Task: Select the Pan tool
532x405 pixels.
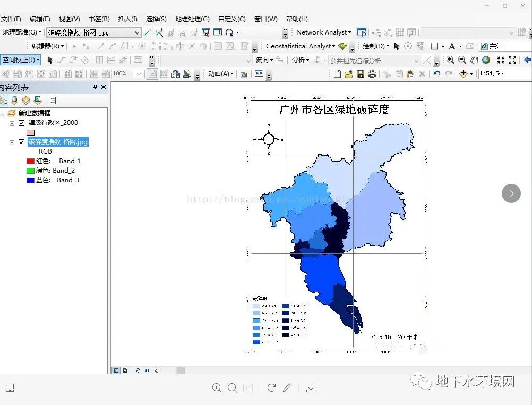Action: (474, 60)
